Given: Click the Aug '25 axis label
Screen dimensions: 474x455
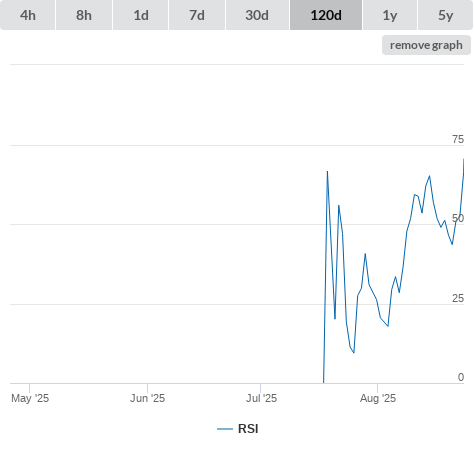Looking at the screenshot, I should pos(378,398).
